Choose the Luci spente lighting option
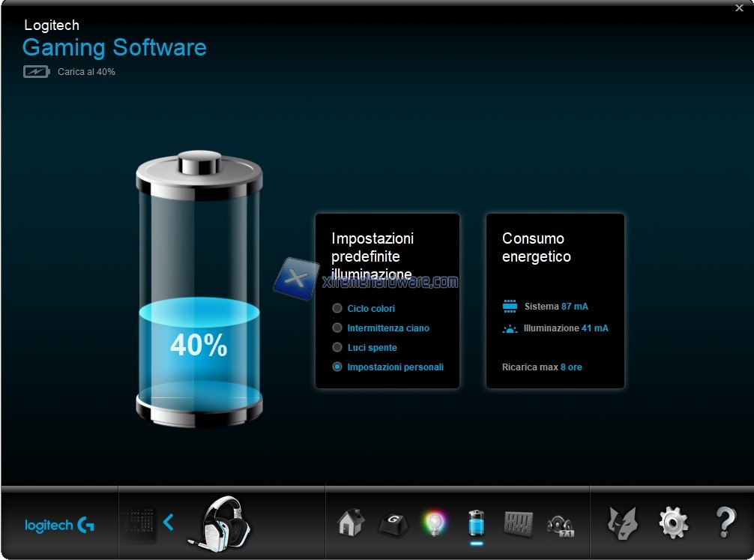The image size is (754, 560). pyautogui.click(x=337, y=347)
